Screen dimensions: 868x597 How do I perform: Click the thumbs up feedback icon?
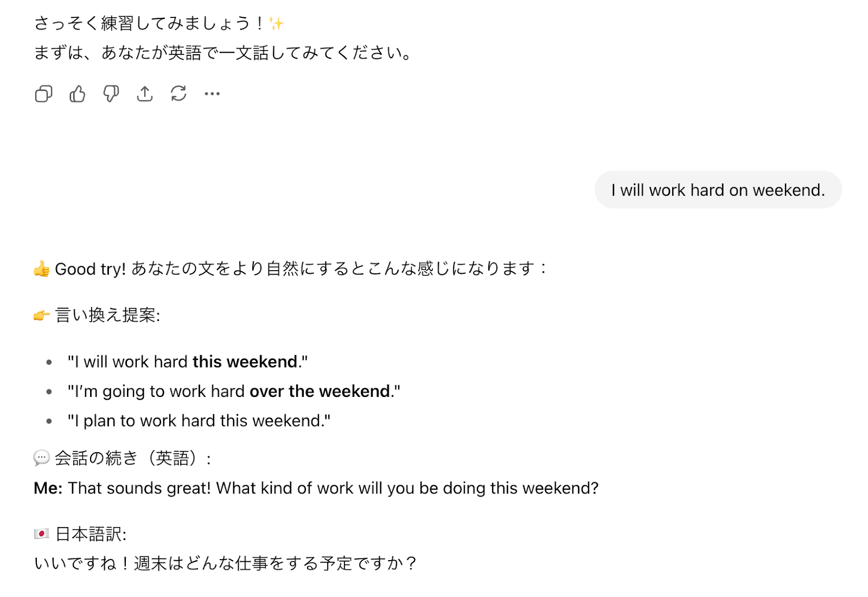point(78,94)
